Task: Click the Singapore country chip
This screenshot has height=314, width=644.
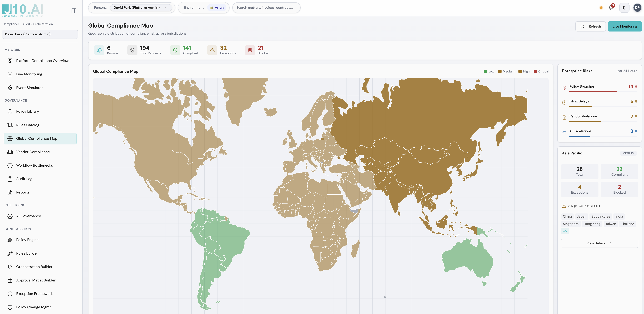Action: [x=571, y=224]
